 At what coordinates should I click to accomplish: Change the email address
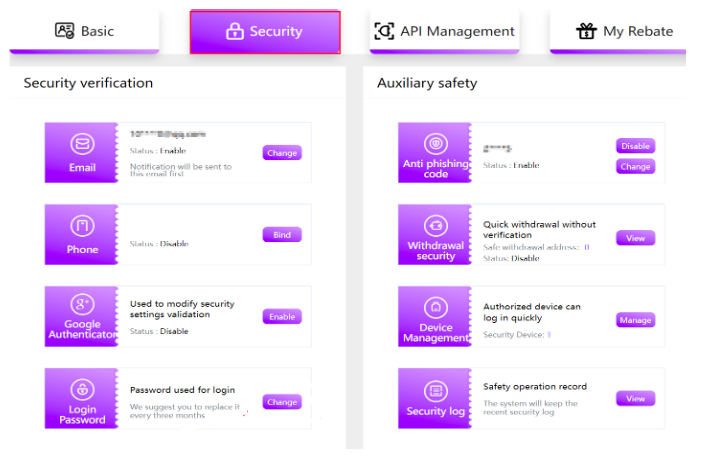(282, 153)
